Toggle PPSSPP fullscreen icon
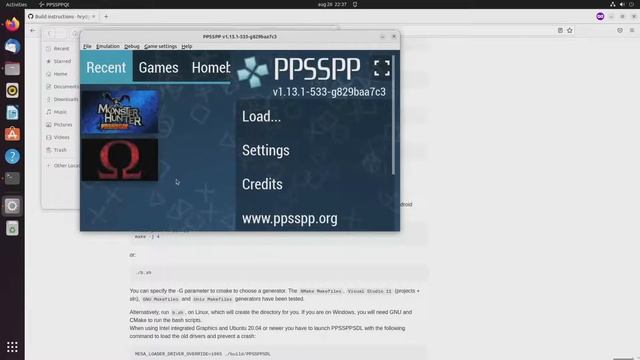The height and width of the screenshot is (360, 640). [x=382, y=68]
